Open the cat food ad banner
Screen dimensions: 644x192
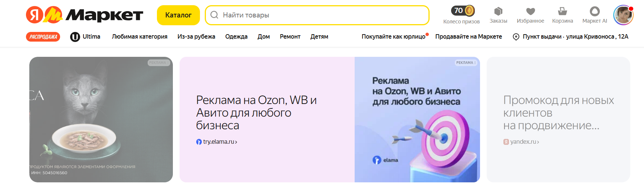(101, 120)
